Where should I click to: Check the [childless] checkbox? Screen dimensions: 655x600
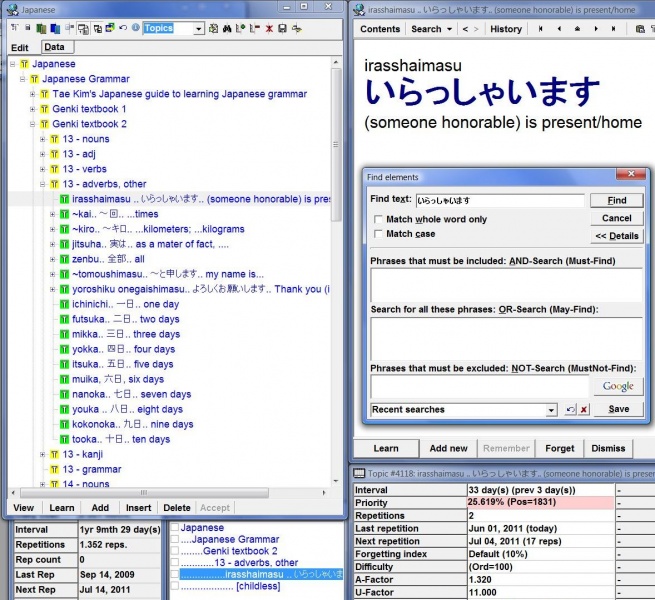[175, 586]
